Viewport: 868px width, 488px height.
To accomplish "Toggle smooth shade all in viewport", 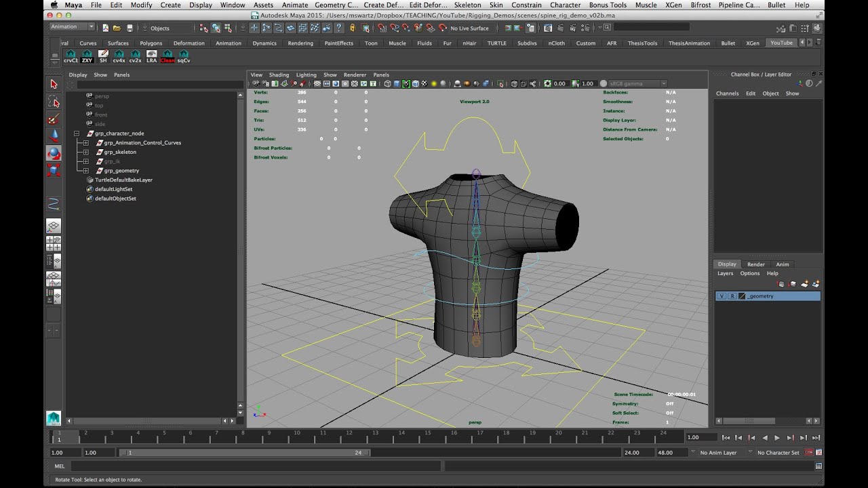I will click(x=397, y=84).
